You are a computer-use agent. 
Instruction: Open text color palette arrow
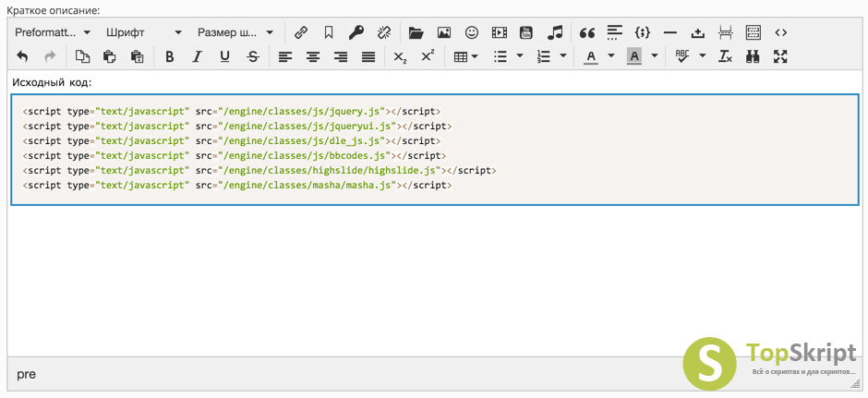point(611,56)
